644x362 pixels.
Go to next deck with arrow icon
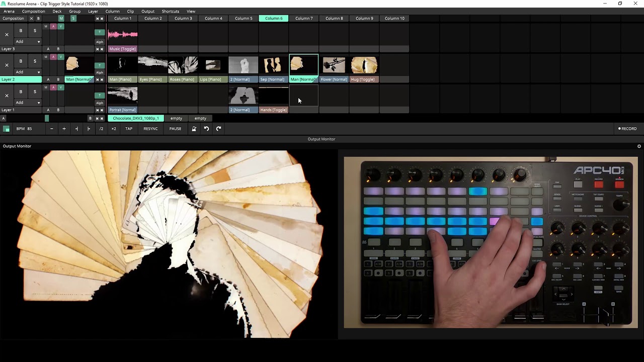click(x=102, y=119)
